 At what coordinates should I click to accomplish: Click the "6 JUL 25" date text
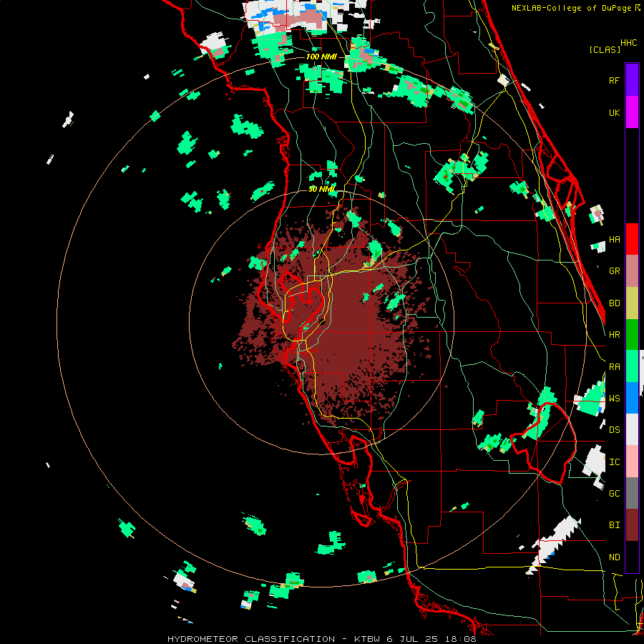(x=413, y=639)
